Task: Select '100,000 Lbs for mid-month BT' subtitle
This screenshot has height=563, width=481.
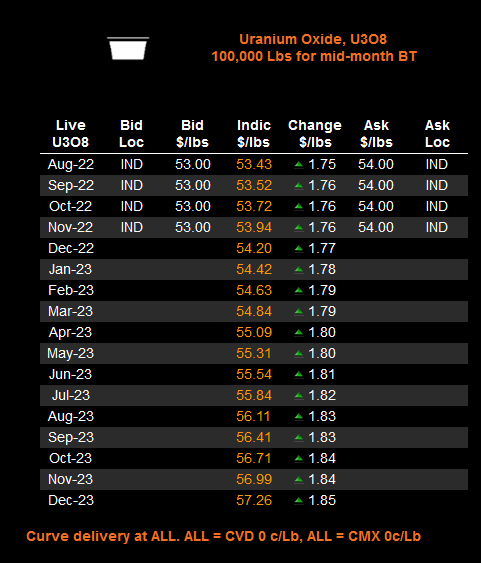Action: 314,56
